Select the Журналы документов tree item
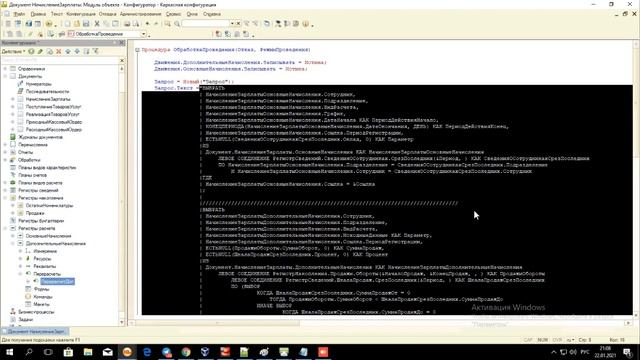 pos(40,137)
